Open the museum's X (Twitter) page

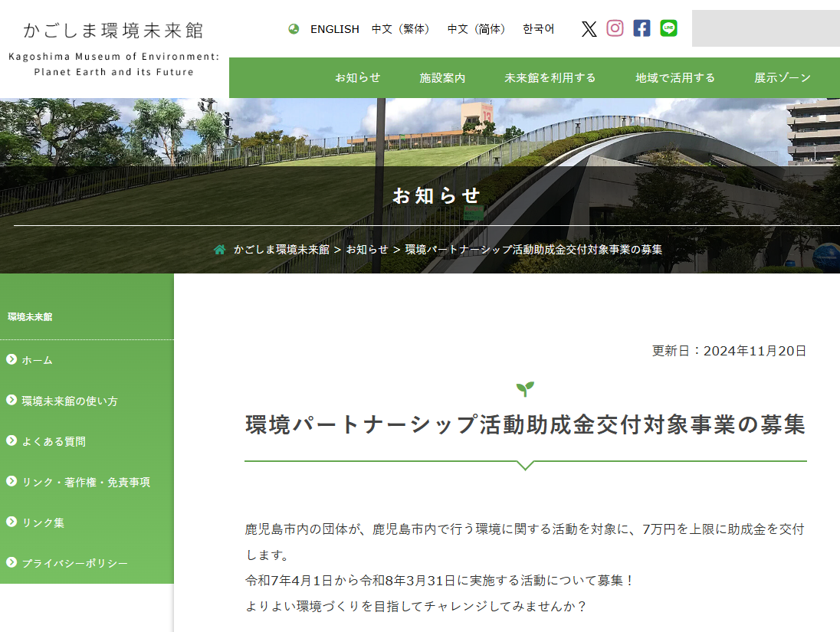tap(589, 28)
